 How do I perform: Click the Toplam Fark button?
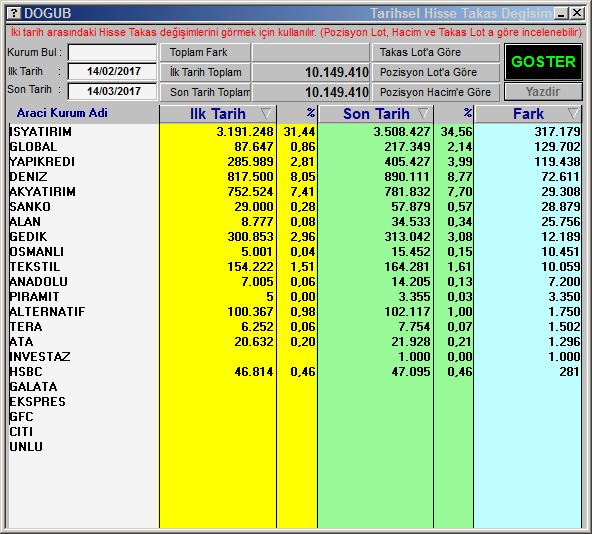tap(205, 52)
